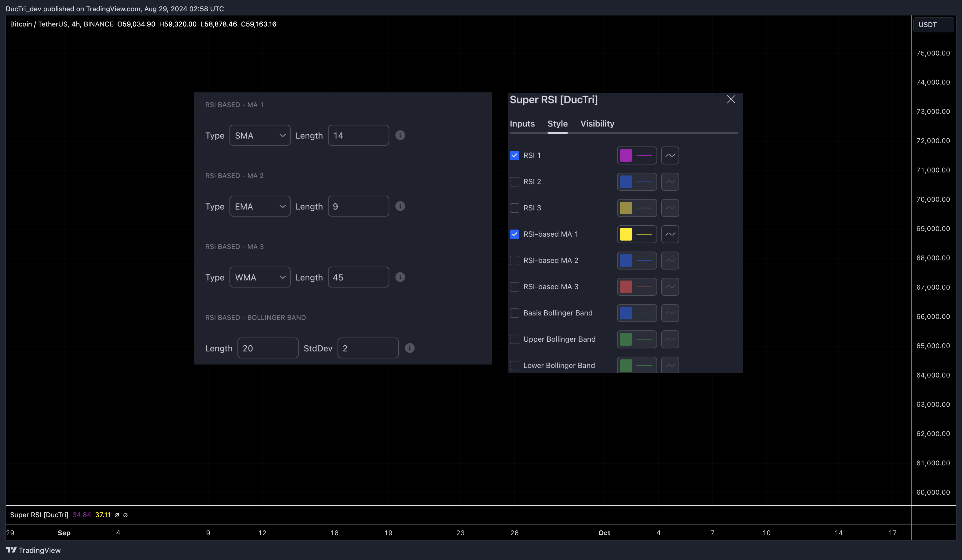Click the Super RSI [DucTri] indicator legend

point(39,515)
